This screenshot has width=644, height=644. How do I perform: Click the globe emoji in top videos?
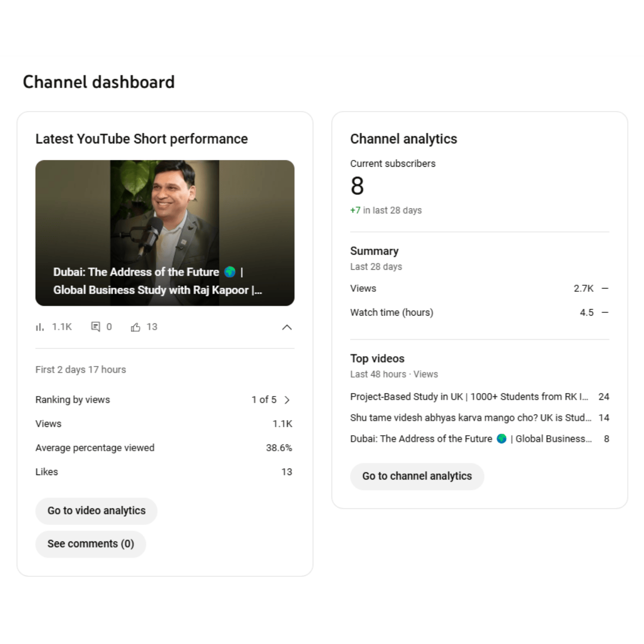(502, 439)
